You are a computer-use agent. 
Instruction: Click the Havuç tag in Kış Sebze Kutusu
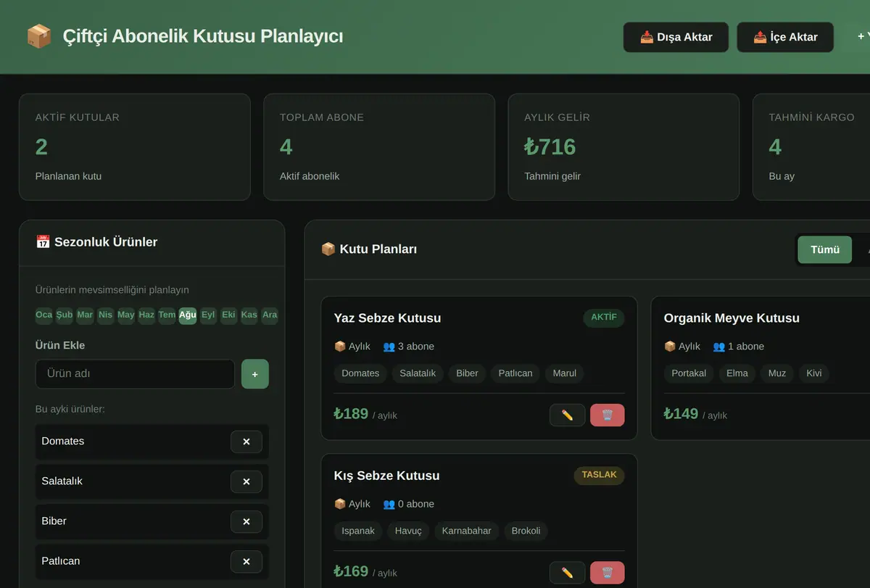coord(408,531)
